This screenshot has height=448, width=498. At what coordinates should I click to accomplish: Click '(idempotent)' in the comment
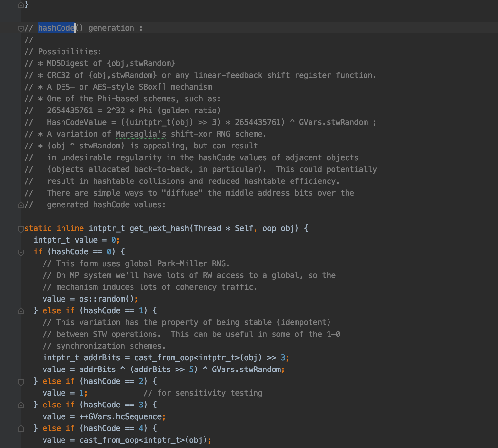pos(303,322)
